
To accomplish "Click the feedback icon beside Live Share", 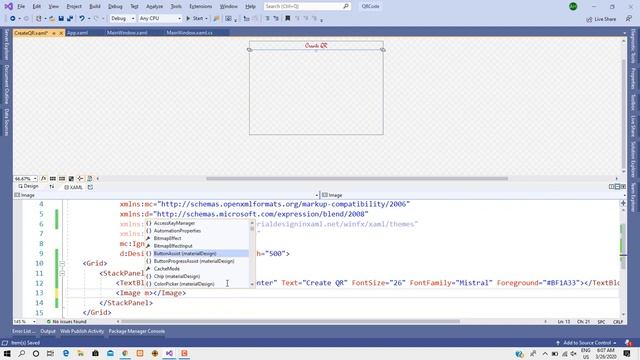I will coord(629,19).
